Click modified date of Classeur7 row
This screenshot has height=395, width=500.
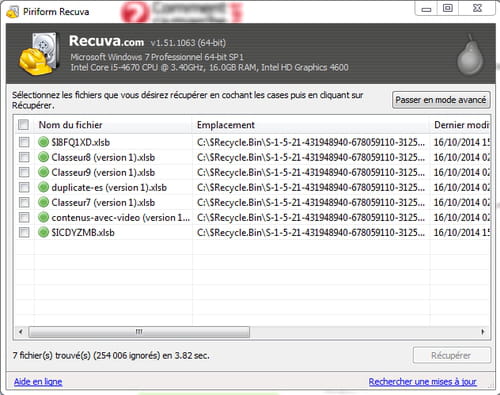[x=462, y=202]
